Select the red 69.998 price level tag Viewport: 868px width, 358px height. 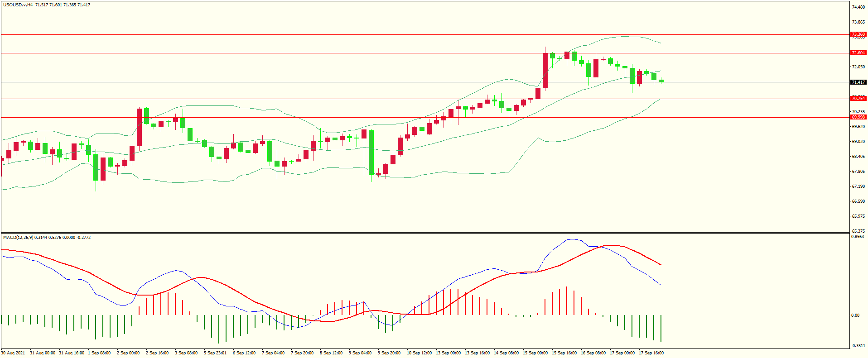(x=858, y=117)
